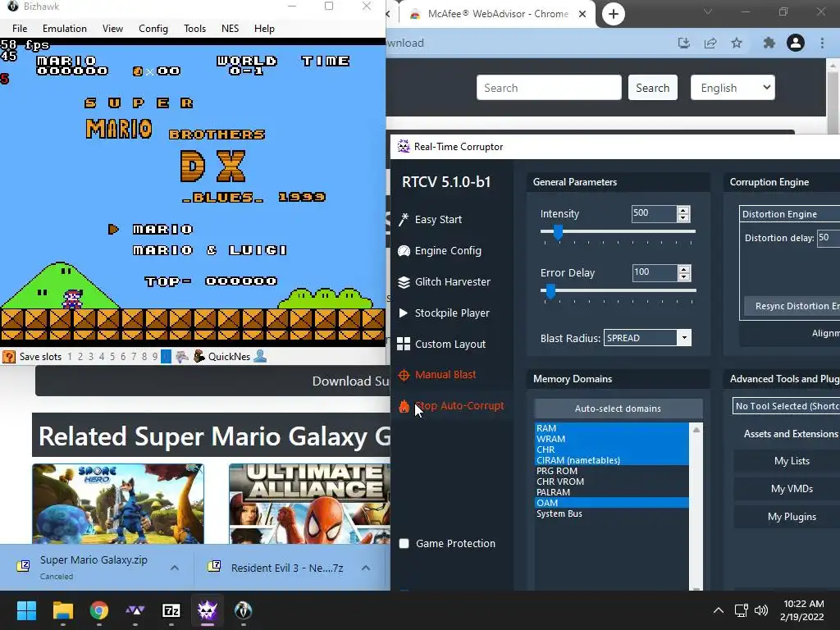
Task: Increase Error Delay with the up spinner arrow
Action: pos(683,269)
